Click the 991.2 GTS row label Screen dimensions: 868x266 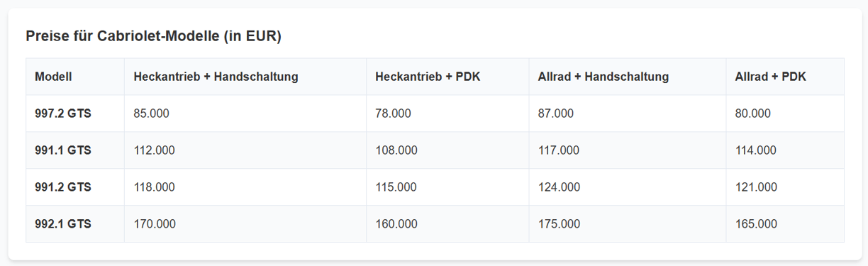(x=63, y=187)
